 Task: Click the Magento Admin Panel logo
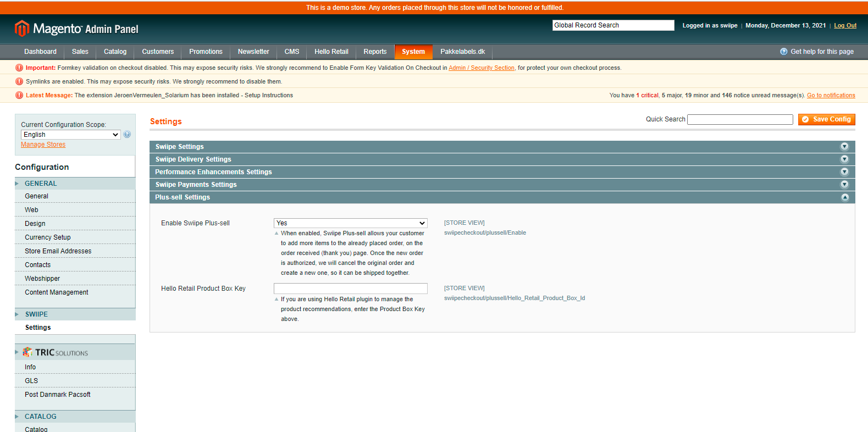click(76, 28)
